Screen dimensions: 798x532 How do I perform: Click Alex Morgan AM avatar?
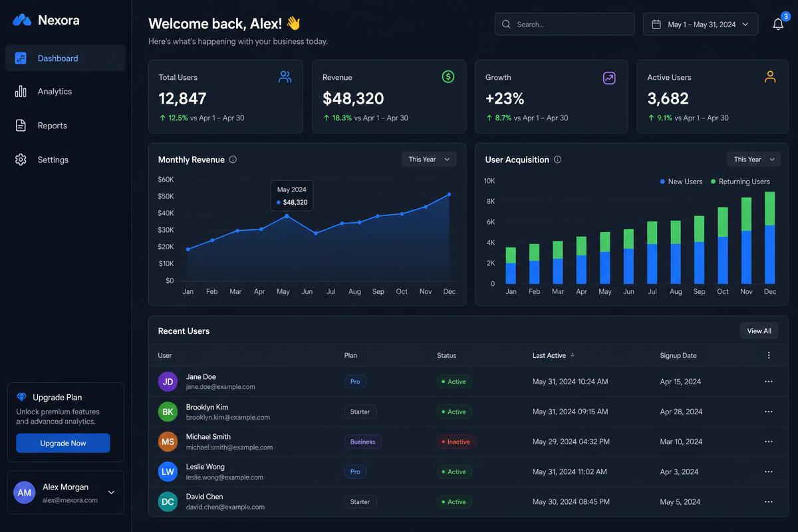tap(25, 493)
